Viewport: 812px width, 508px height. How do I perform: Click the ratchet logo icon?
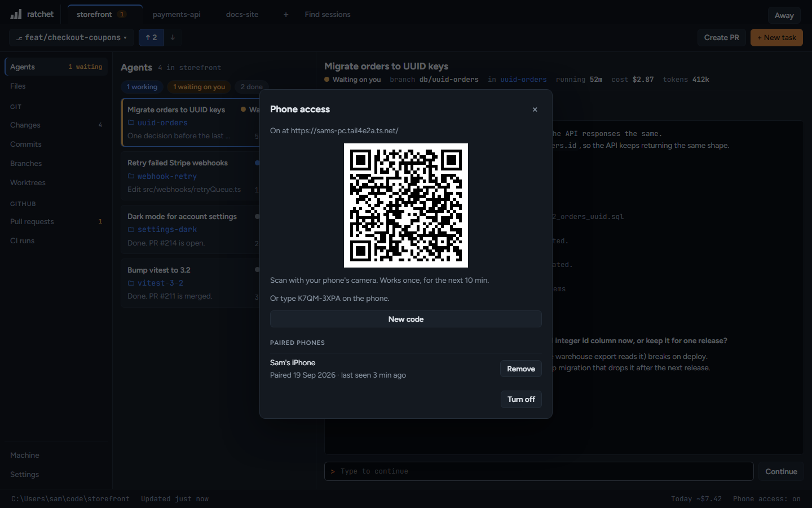(x=16, y=14)
